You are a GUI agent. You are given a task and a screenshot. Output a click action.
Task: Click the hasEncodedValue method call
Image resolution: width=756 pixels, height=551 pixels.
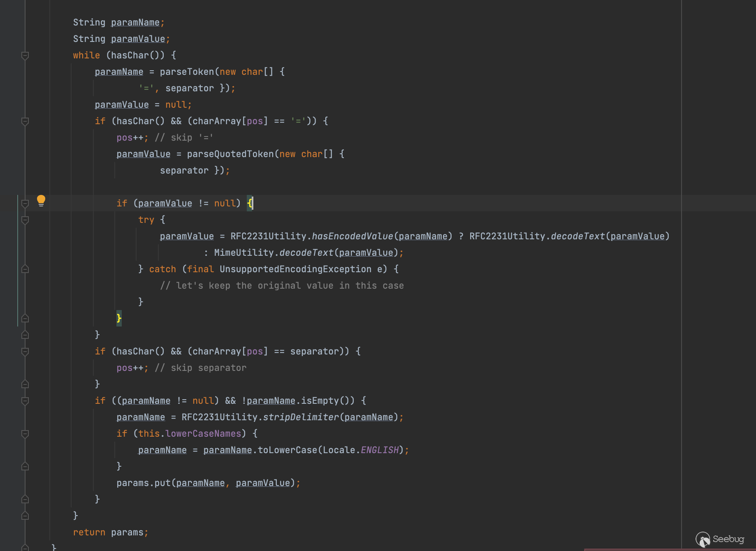[352, 236]
